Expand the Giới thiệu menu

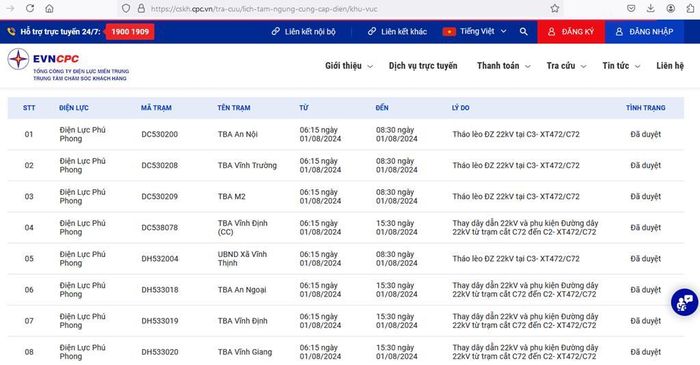point(349,66)
